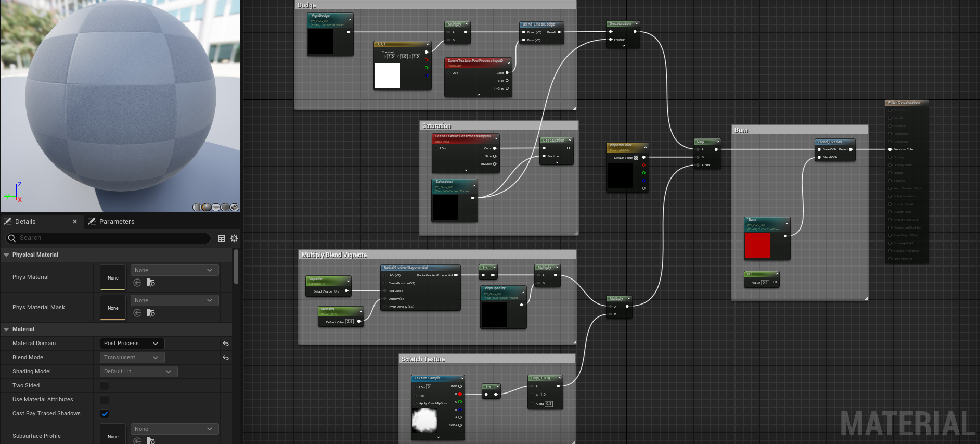Open Subsurface Profile asset dropdown
The width and height of the screenshot is (980, 444).
[x=174, y=429]
